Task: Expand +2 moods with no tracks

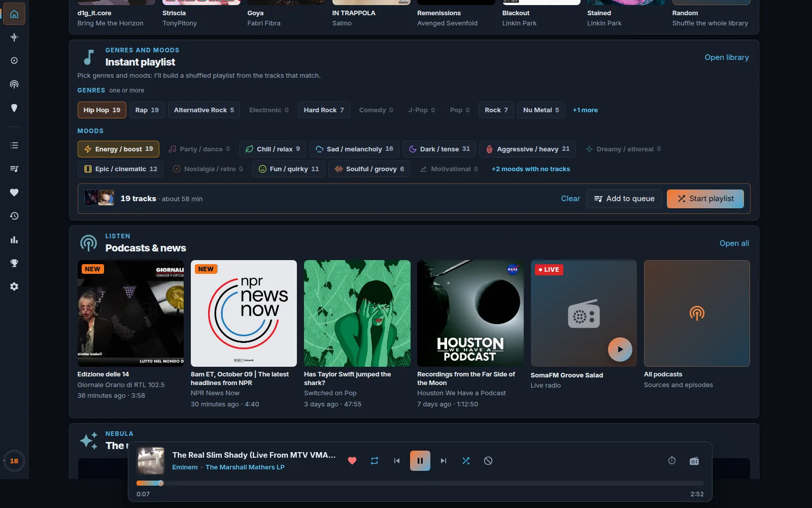Action: (x=531, y=169)
